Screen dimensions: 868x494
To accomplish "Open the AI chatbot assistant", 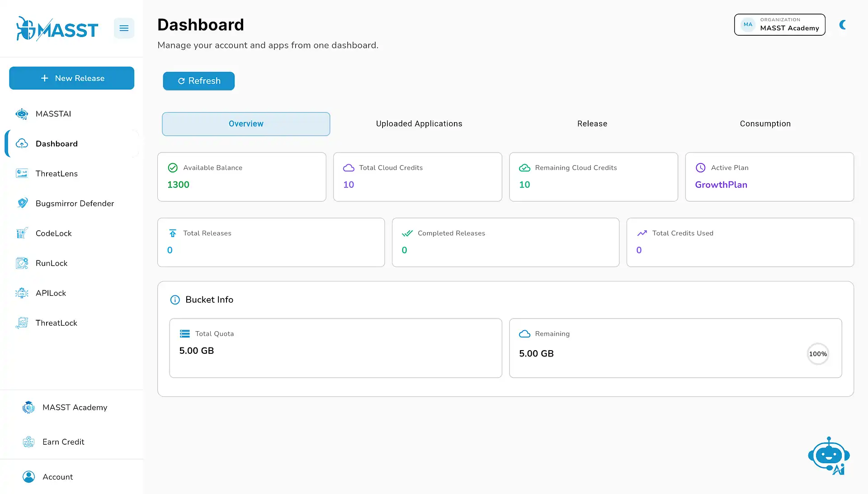I will pos(829,456).
